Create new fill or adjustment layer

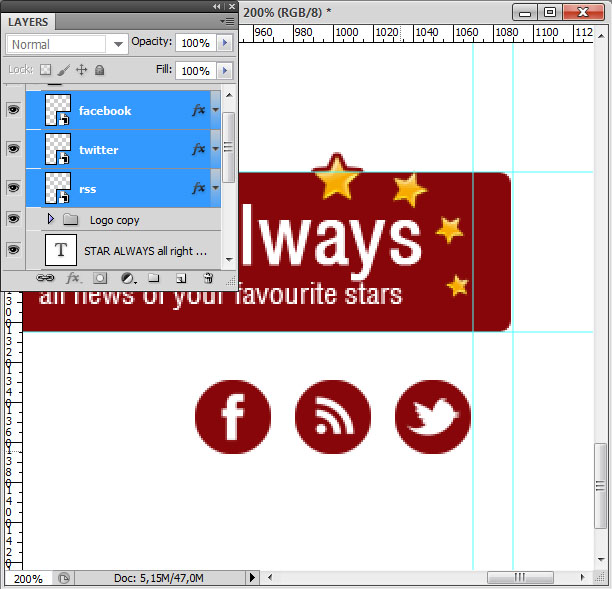tap(128, 278)
